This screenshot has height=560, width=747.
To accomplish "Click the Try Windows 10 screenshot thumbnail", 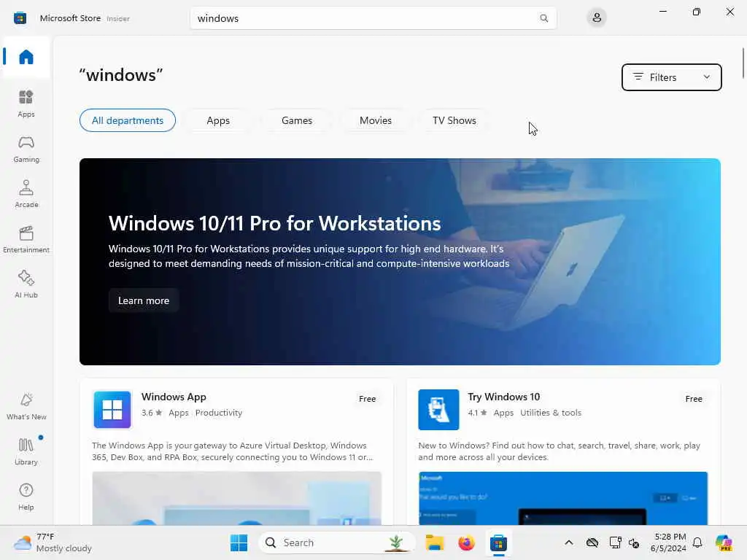I will [x=563, y=498].
